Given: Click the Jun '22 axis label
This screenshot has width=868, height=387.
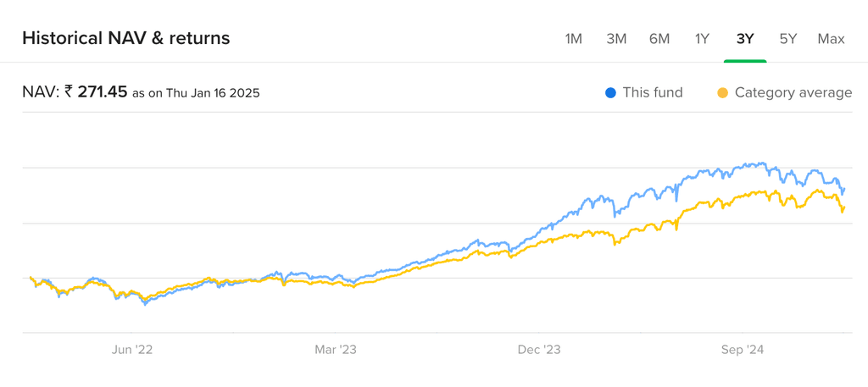Looking at the screenshot, I should pos(132,350).
